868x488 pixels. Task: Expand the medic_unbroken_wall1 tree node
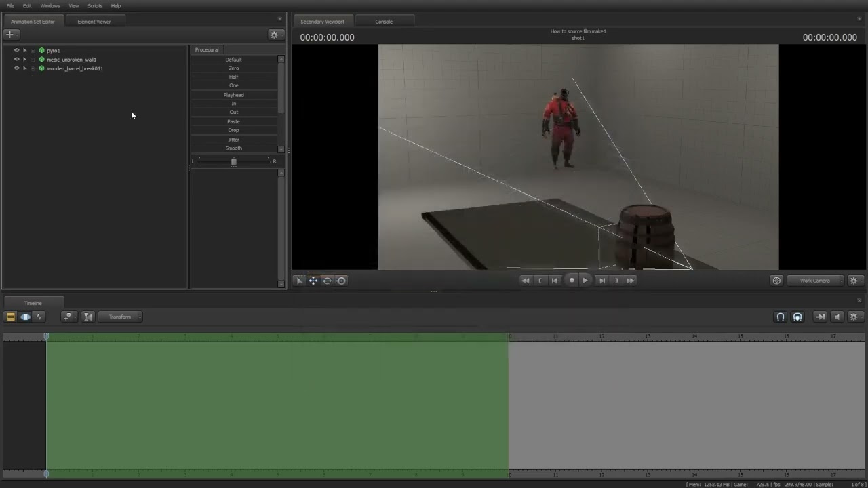point(33,60)
